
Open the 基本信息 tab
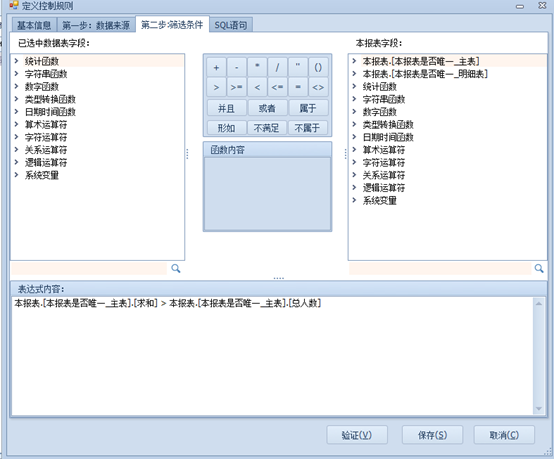coord(34,25)
